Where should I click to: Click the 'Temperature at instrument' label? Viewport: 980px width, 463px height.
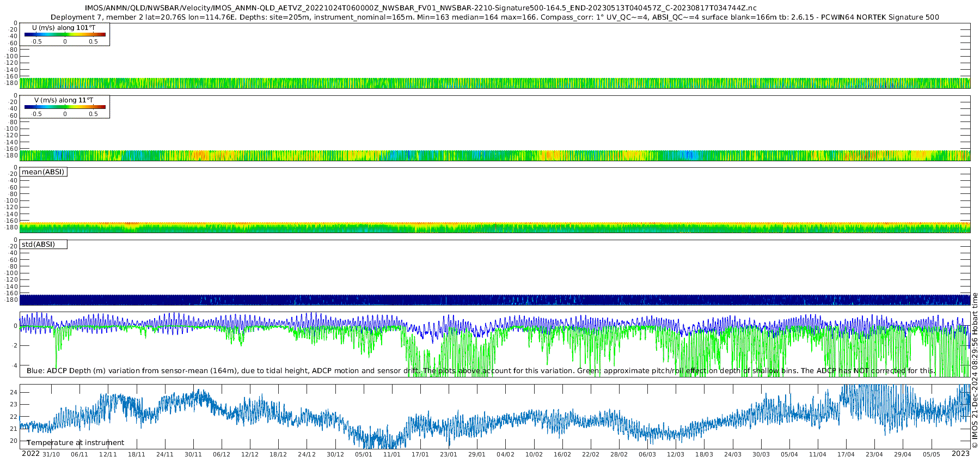[75, 443]
